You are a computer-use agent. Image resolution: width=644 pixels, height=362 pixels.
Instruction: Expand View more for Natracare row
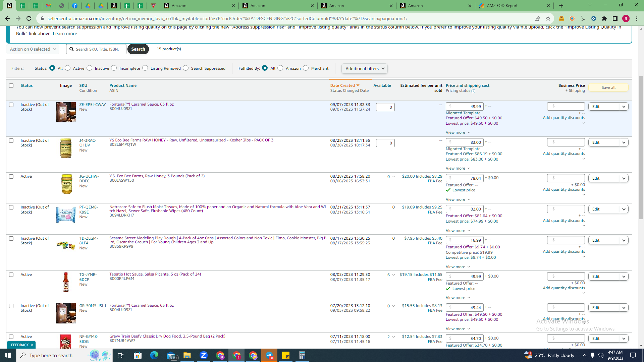(x=458, y=231)
